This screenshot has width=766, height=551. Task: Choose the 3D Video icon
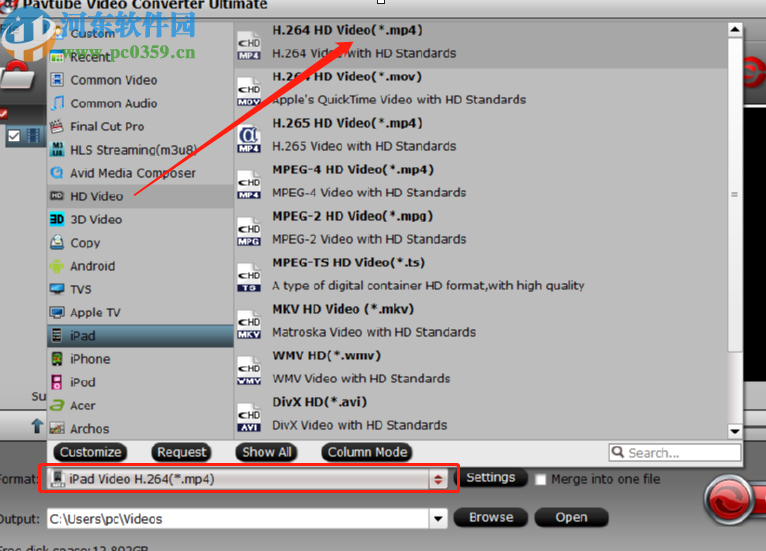point(57,219)
